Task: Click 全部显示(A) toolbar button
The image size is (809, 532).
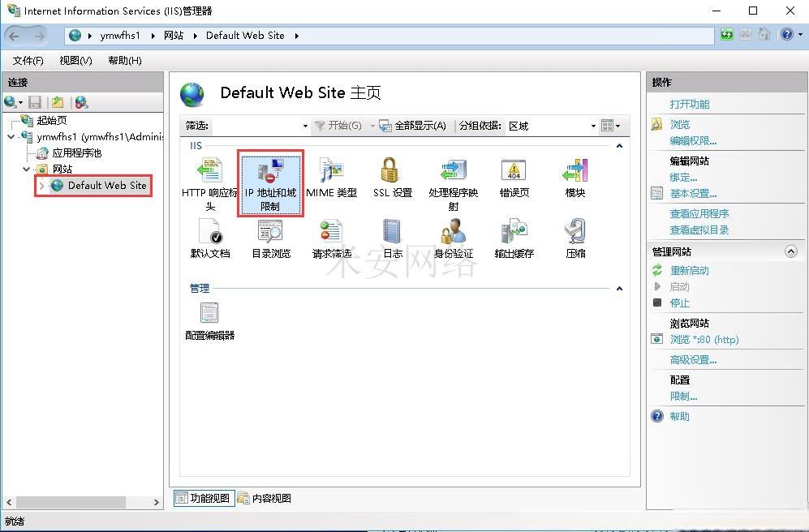Action: (x=412, y=126)
